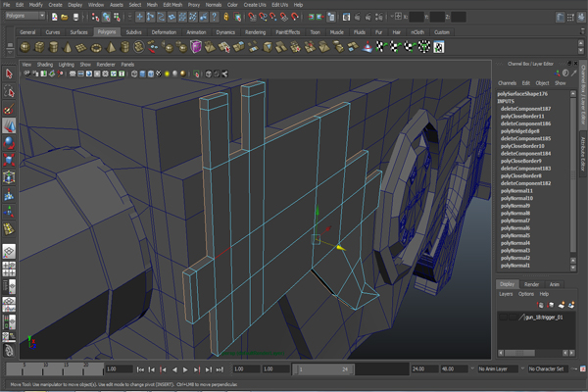Screen dimensions: 588x392
Task: Toggle wireframe display in viewport toolbar
Action: pos(134,73)
